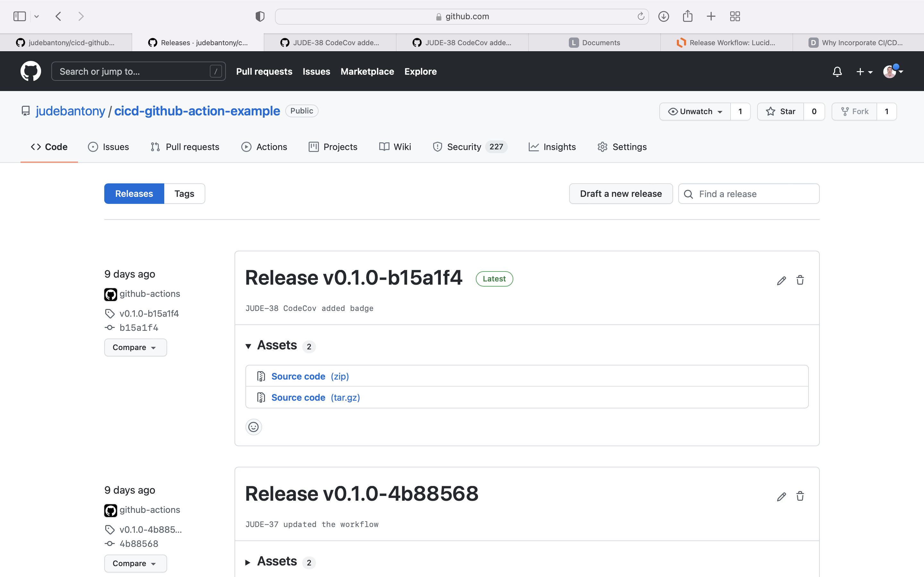Click the trash icon for Release v0.1.0-4b88568

point(800,497)
